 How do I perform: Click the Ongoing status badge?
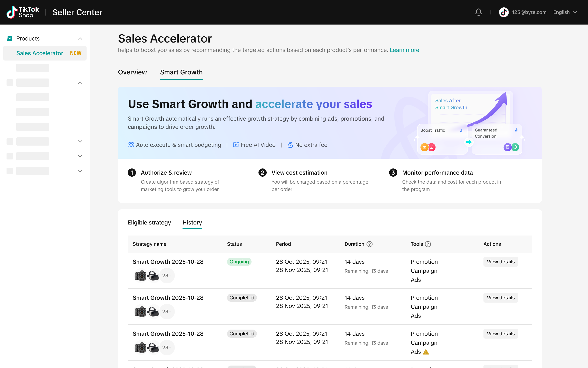point(239,262)
